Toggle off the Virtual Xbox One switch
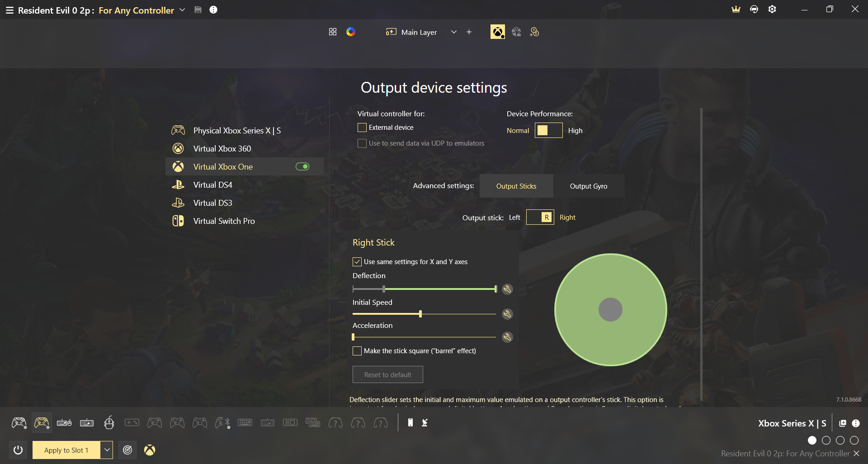868x464 pixels. pos(302,166)
